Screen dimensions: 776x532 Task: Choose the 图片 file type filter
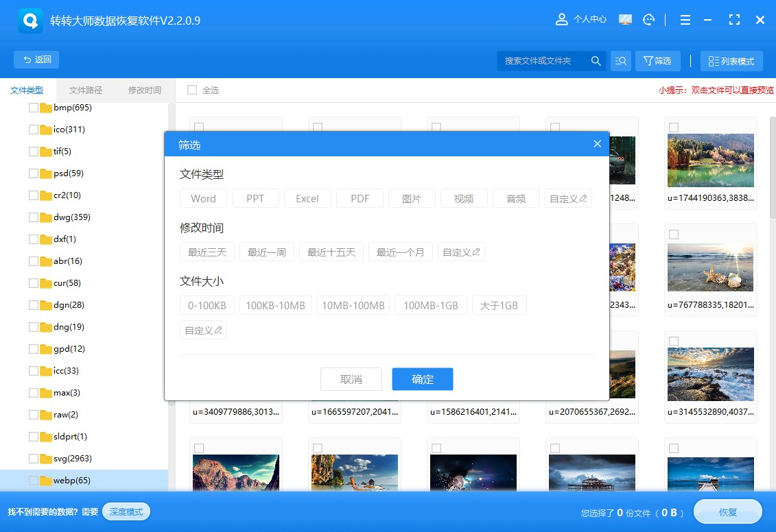(412, 198)
